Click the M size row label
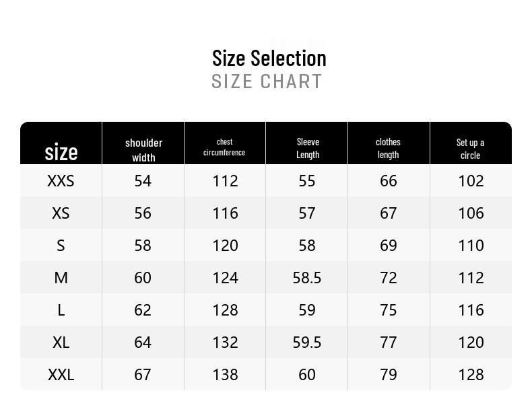 point(61,278)
